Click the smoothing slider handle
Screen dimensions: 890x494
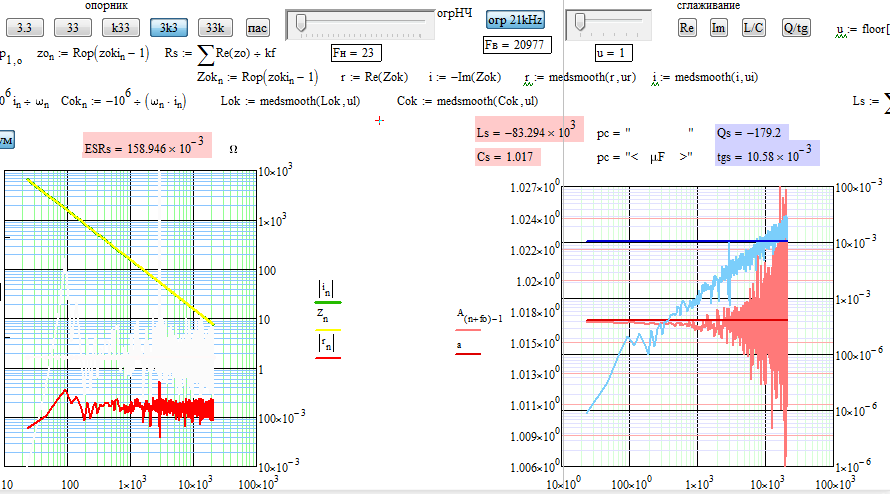pos(582,22)
